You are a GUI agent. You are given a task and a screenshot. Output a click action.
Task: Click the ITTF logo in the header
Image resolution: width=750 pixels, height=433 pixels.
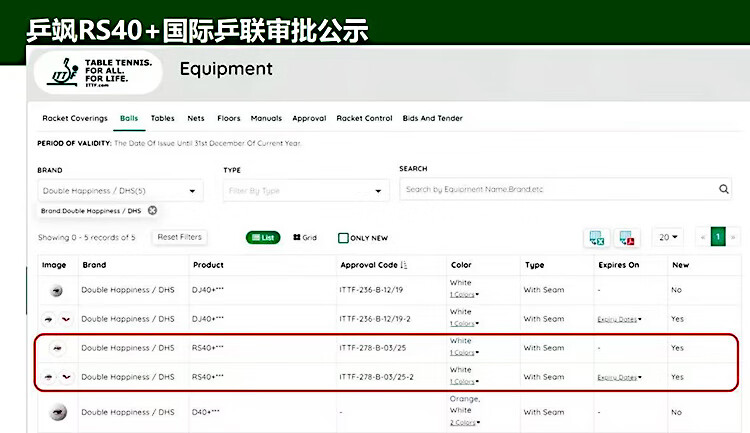tap(95, 71)
